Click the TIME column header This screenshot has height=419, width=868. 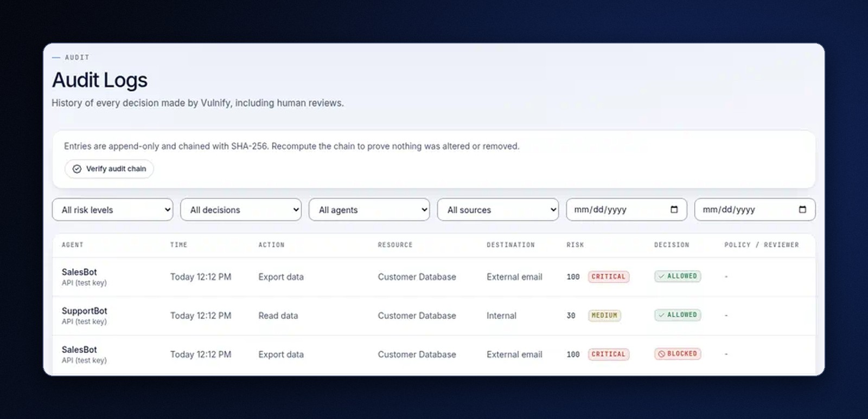(178, 245)
